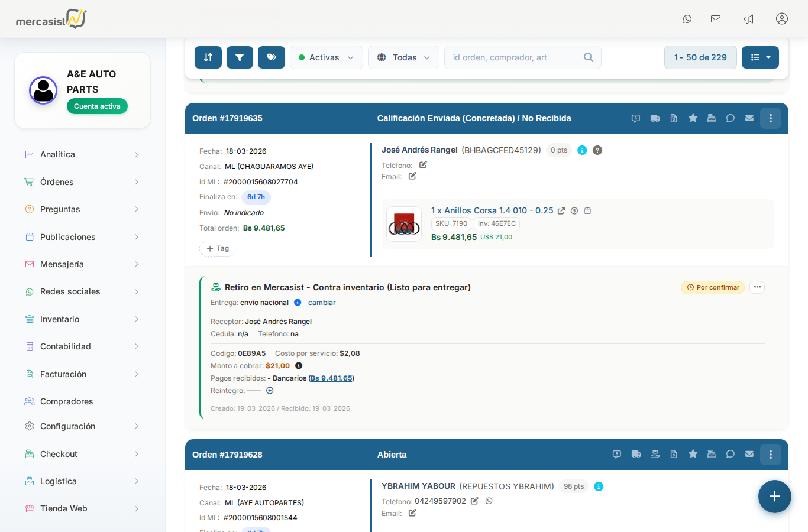Click the 'cambiar' delivery link
Viewport: 808px width, 532px height.
pos(322,303)
